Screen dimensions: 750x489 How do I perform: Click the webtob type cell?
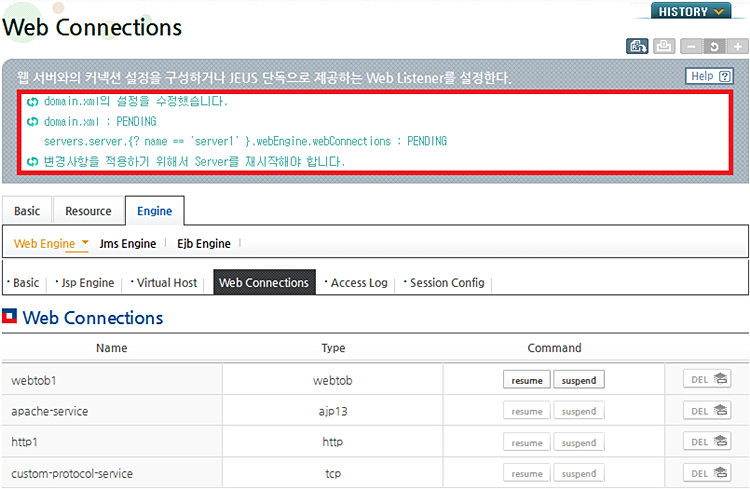333,380
